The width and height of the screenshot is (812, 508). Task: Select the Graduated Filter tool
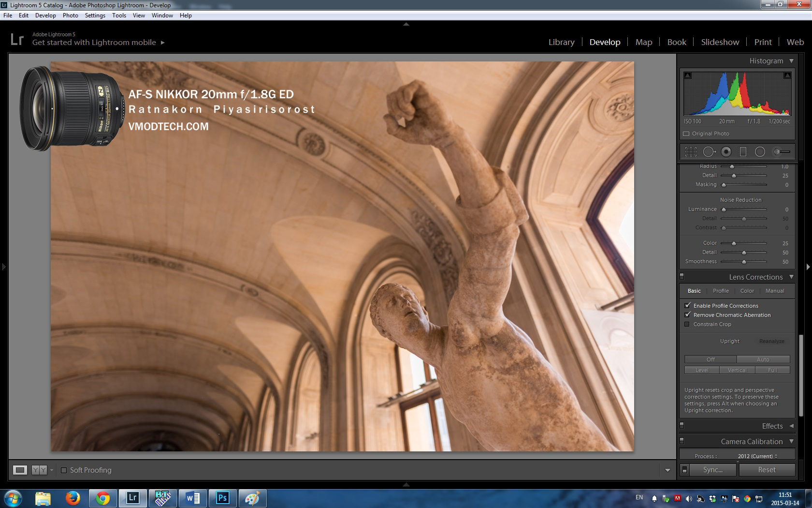pos(743,152)
